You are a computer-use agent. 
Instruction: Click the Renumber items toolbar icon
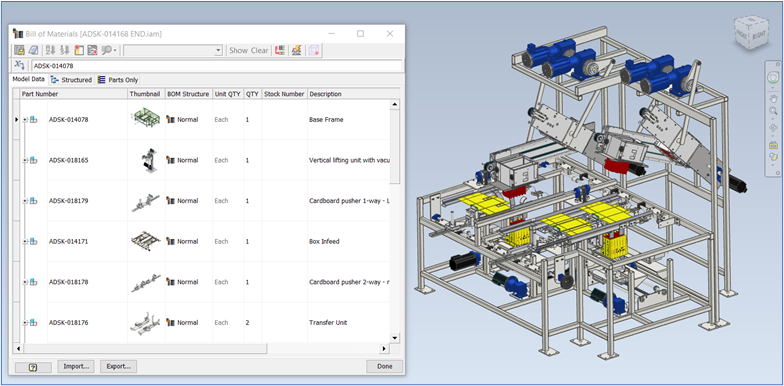[64, 50]
